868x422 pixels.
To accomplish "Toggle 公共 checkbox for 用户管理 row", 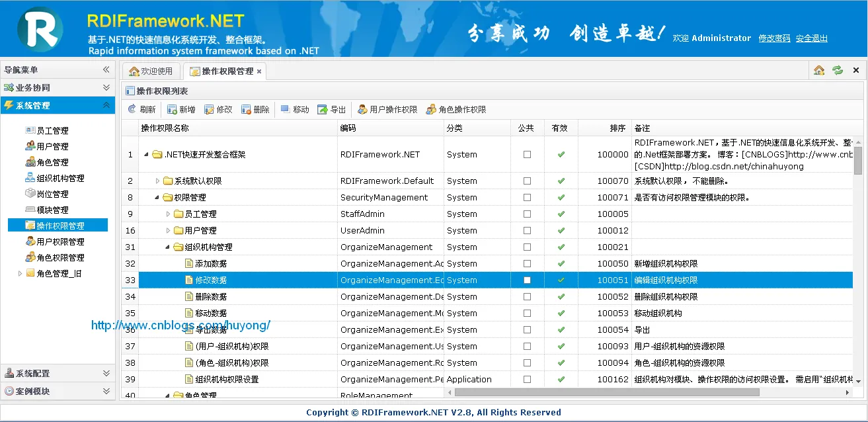I will pyautogui.click(x=527, y=230).
